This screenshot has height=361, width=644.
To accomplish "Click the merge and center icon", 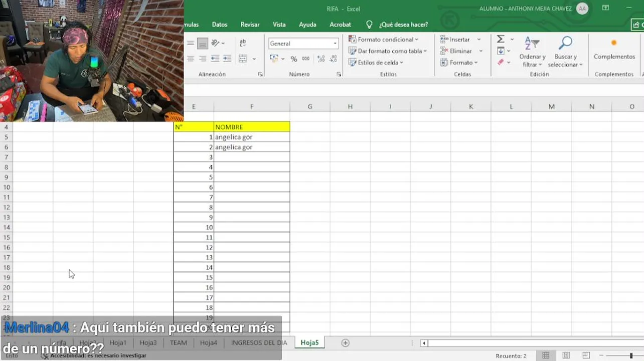I will (x=243, y=59).
